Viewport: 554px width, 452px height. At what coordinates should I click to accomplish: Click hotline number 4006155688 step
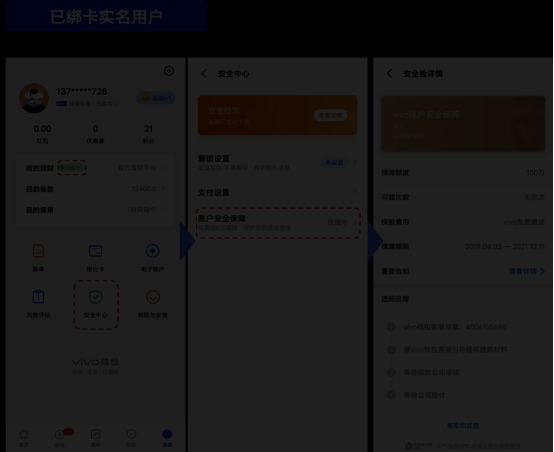[x=455, y=327]
